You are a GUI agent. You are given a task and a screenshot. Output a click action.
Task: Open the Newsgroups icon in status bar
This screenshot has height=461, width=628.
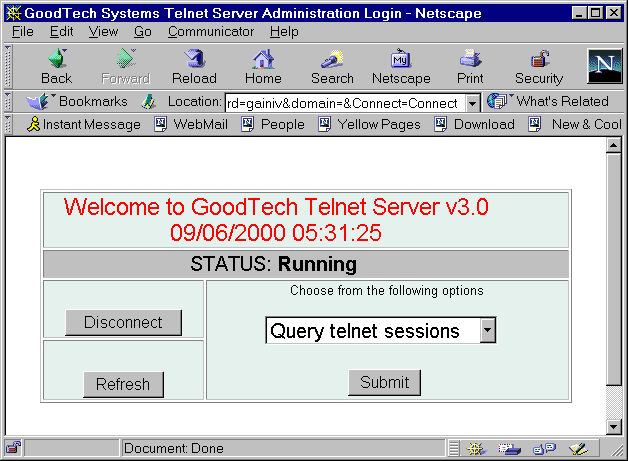(x=544, y=449)
